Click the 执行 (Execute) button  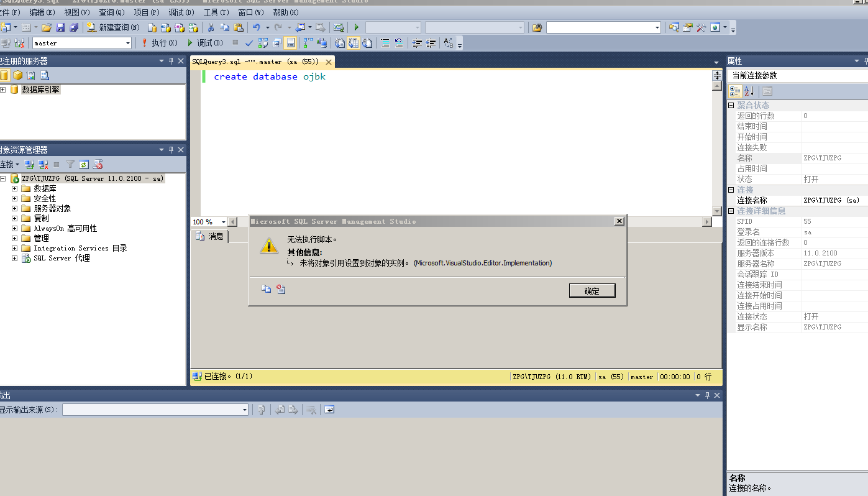tap(159, 43)
